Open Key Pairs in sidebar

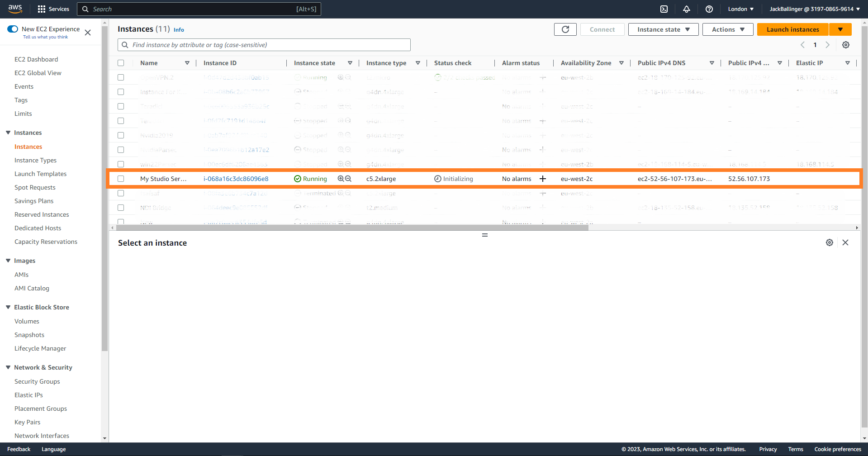tap(27, 422)
